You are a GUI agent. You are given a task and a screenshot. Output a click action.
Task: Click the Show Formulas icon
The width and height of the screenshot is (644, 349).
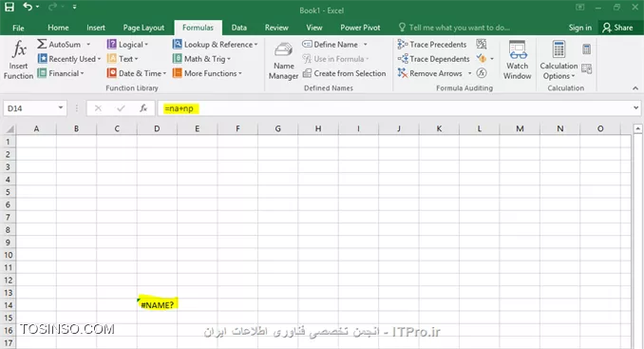[482, 44]
